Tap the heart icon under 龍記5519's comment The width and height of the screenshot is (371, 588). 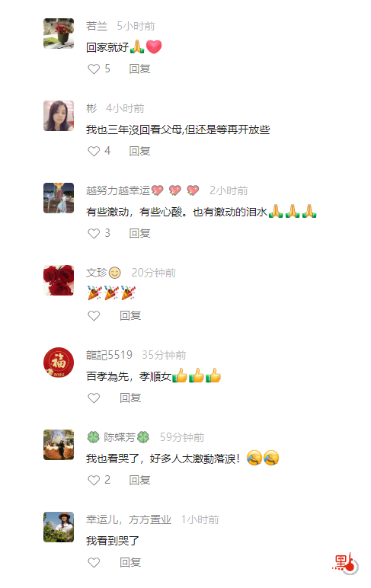pos(94,398)
